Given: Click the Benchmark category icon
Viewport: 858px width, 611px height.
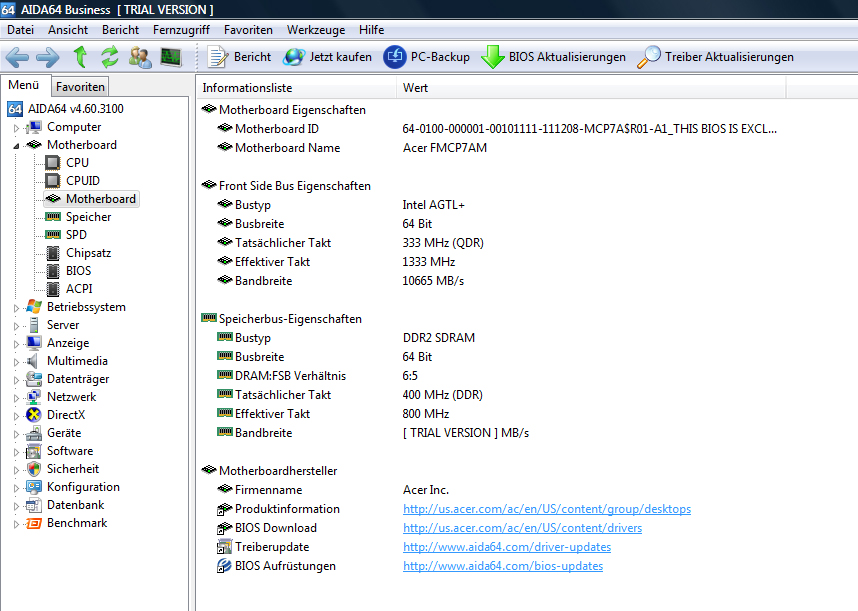Looking at the screenshot, I should coord(34,523).
